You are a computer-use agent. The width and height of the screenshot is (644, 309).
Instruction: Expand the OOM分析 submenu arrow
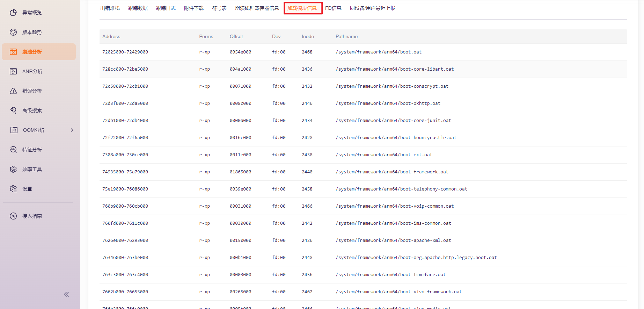tap(72, 130)
